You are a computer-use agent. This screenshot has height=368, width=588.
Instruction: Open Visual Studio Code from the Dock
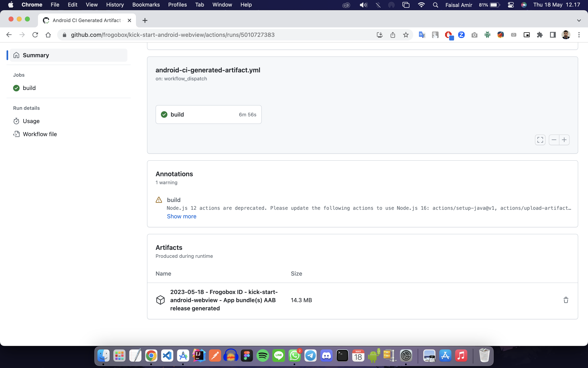pyautogui.click(x=167, y=356)
